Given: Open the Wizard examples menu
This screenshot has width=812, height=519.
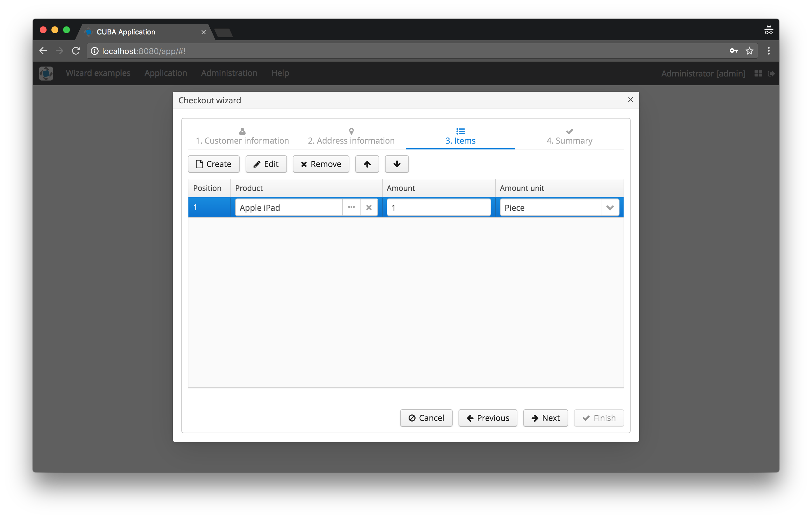Looking at the screenshot, I should [x=98, y=73].
